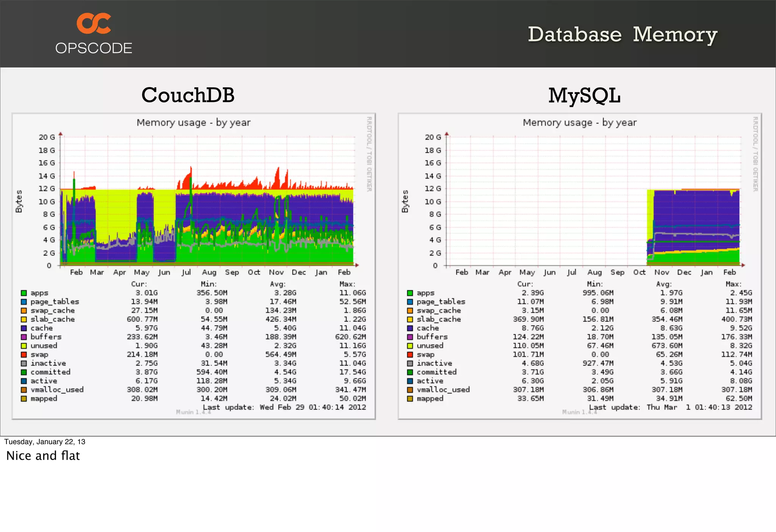Screen dimensions: 776x532
Task: Click the CouchDB slab_cache yellow legend swatch
Action: coord(23,319)
